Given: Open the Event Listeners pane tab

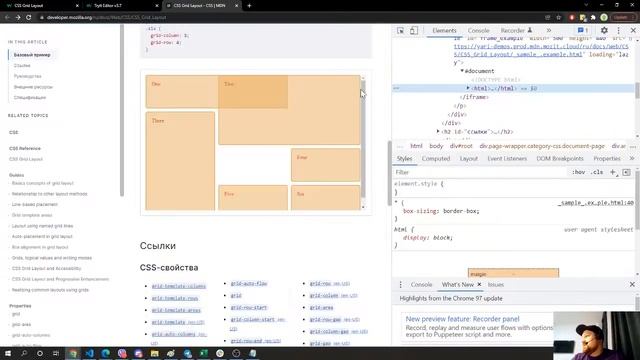Looking at the screenshot, I should click(x=507, y=158).
